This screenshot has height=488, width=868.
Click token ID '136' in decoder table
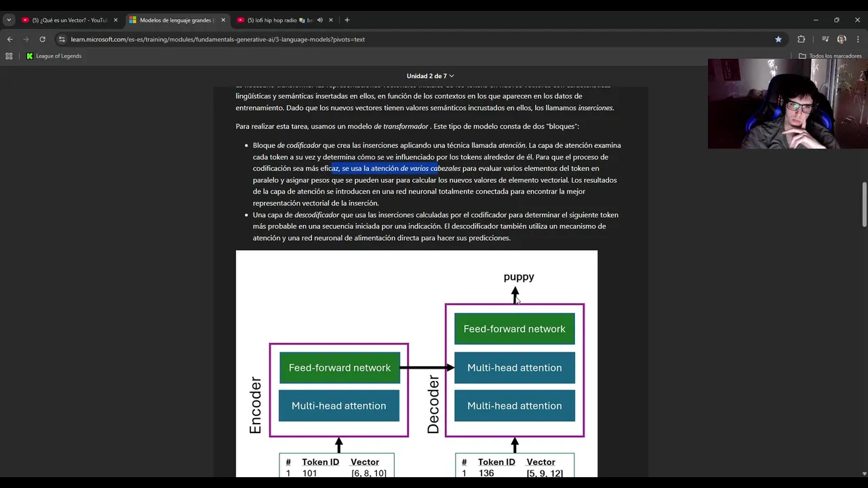point(486,473)
